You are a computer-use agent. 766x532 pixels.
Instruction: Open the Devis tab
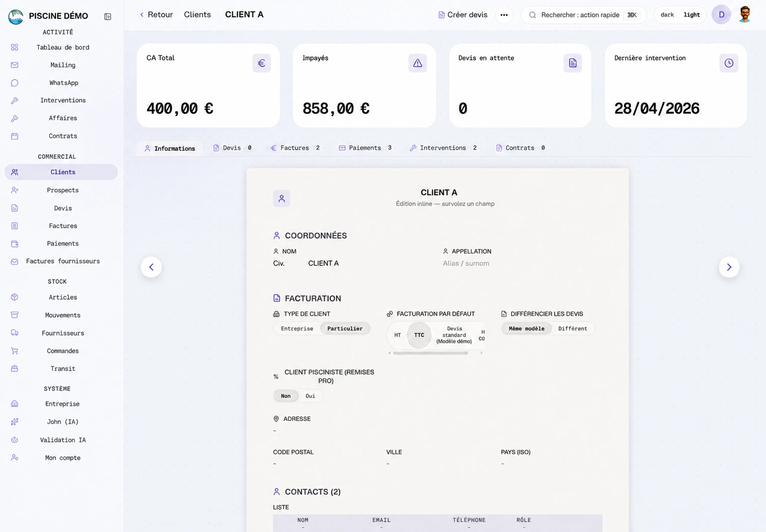[x=233, y=148]
